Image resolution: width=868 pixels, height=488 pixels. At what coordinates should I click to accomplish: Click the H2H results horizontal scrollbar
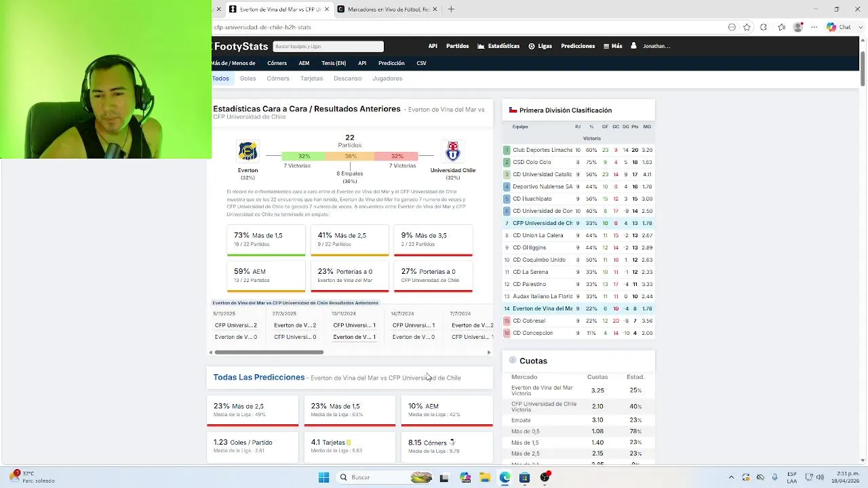(x=269, y=352)
